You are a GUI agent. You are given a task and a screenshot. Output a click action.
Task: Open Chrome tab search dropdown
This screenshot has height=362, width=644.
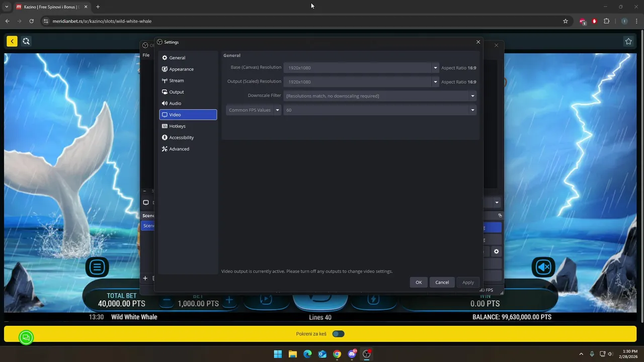pos(7,7)
